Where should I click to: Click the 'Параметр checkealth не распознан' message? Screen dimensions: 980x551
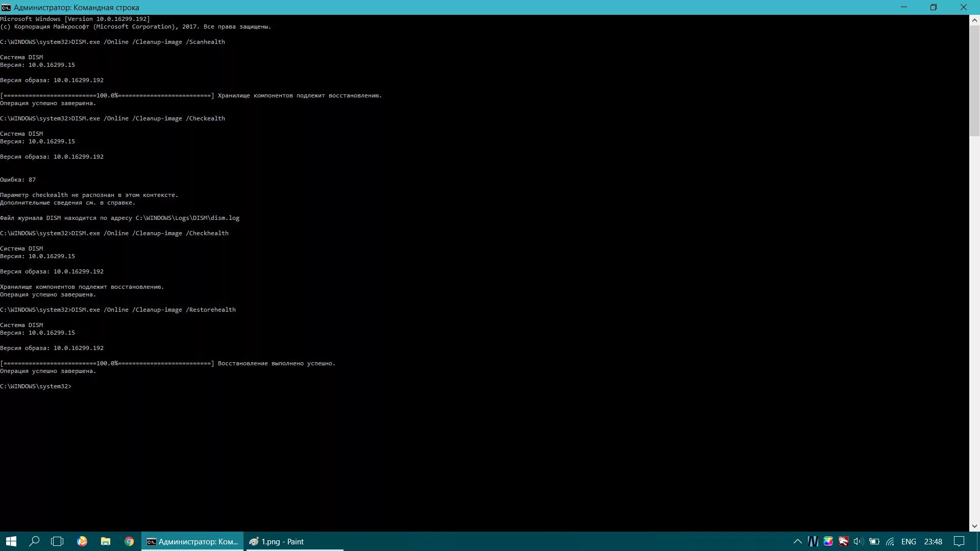tap(89, 195)
